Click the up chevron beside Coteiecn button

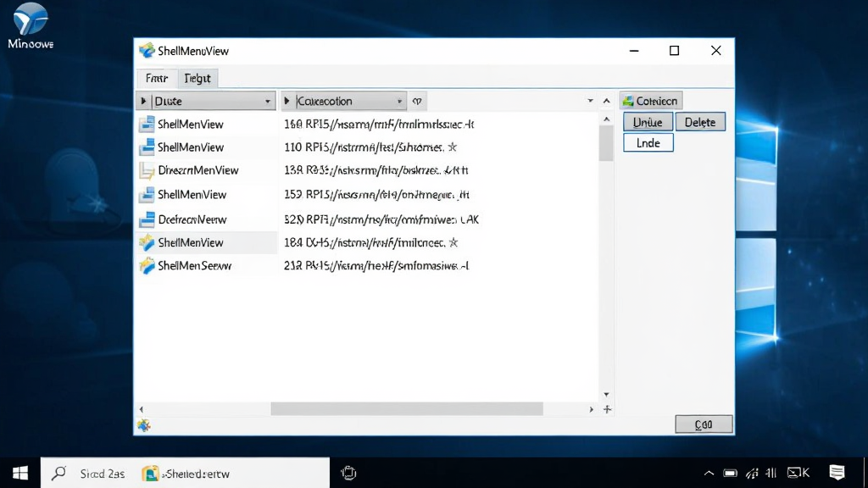pyautogui.click(x=607, y=102)
